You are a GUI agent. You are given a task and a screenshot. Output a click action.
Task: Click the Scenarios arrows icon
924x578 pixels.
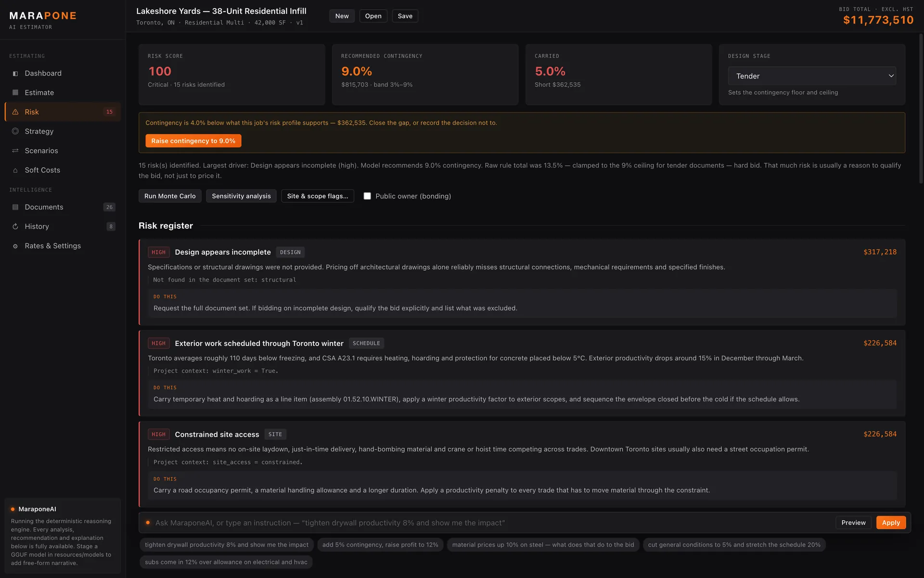coord(15,151)
